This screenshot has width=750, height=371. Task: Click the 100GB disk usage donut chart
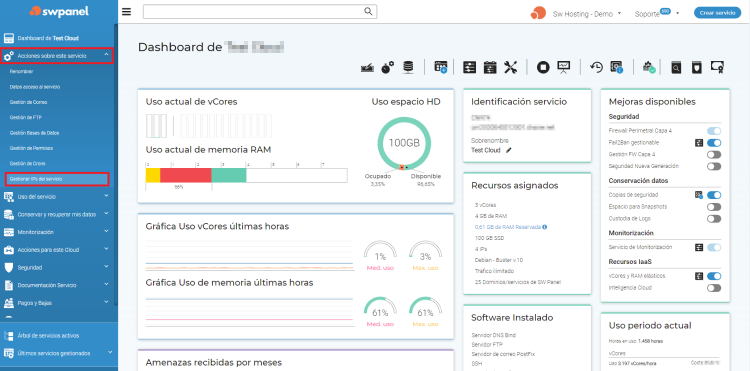[404, 143]
